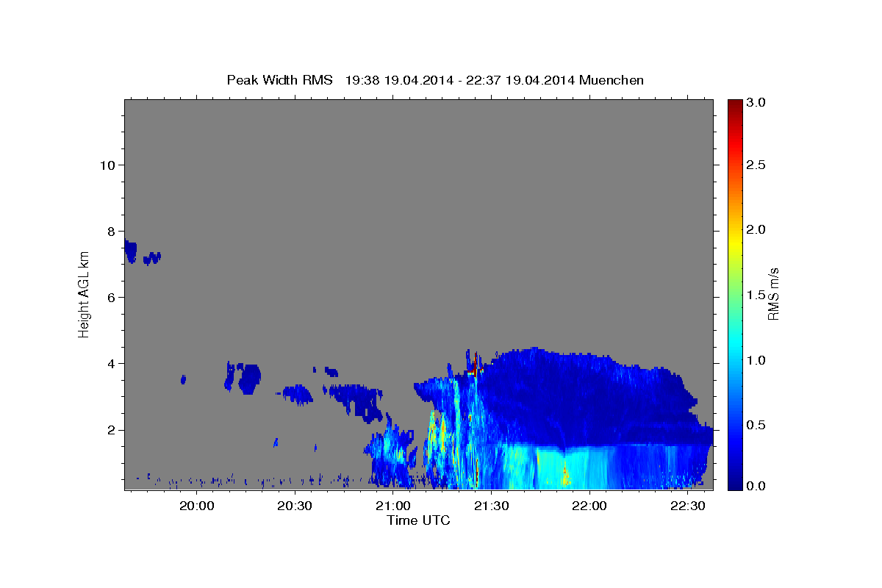Click the colorbar value 3.0

(x=756, y=102)
